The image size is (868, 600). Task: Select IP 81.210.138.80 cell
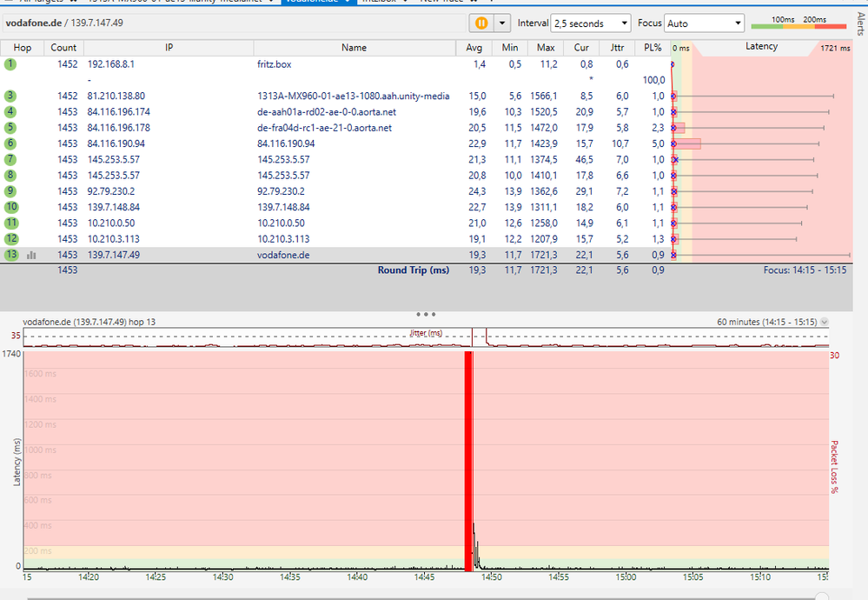pos(116,96)
